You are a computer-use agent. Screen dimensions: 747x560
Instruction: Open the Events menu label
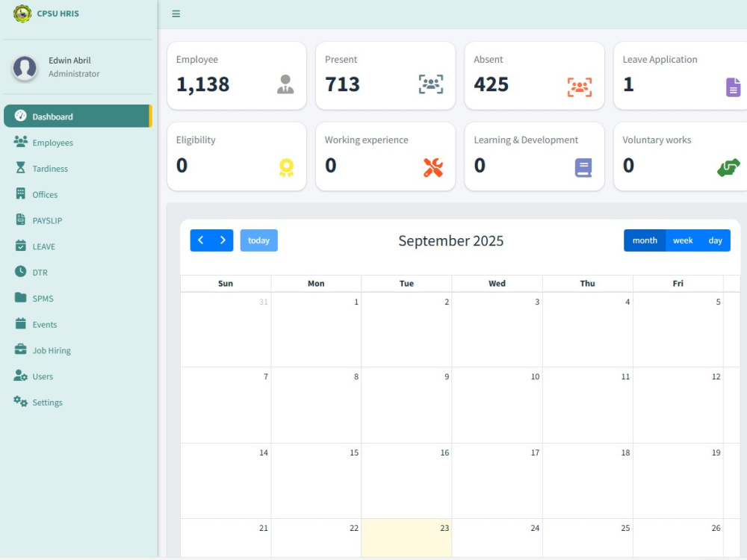pyautogui.click(x=45, y=324)
